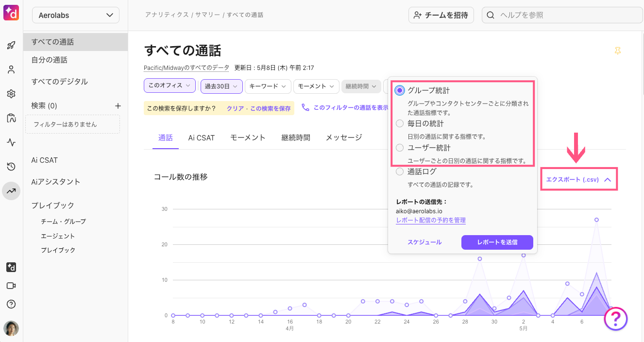Screen dimensions: 644x342
Task: Select the 毎日の統計 radio button
Action: [x=400, y=123]
